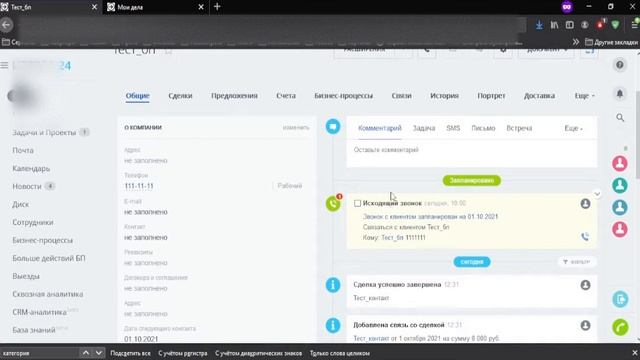Open 'CRM-аналитика' in sidebar
The width and height of the screenshot is (640, 360).
point(39,312)
